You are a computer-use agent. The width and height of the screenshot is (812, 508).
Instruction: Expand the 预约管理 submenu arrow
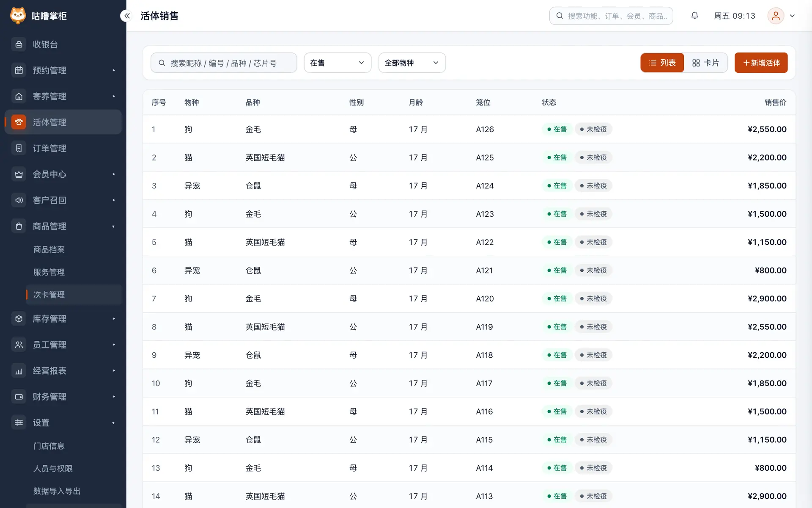pyautogui.click(x=114, y=70)
